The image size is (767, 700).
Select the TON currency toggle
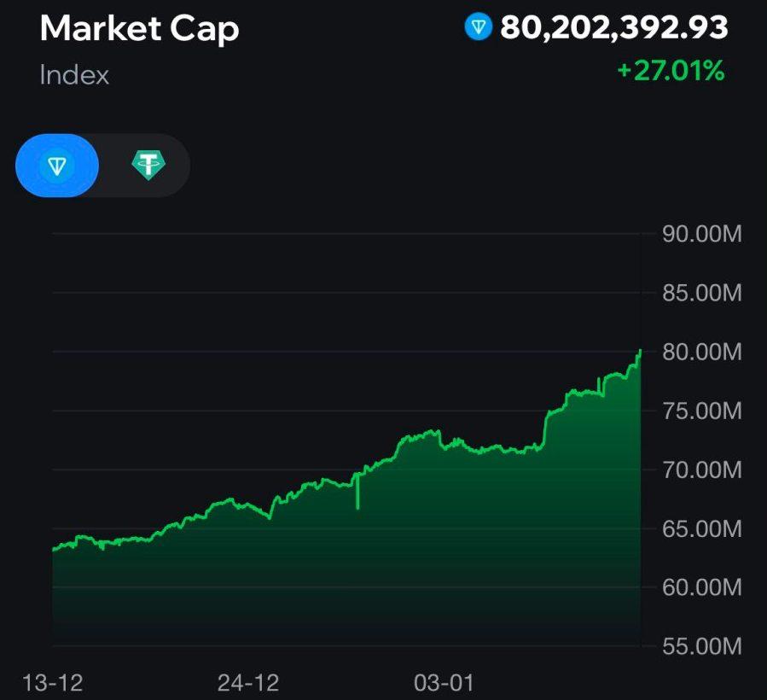pyautogui.click(x=57, y=166)
